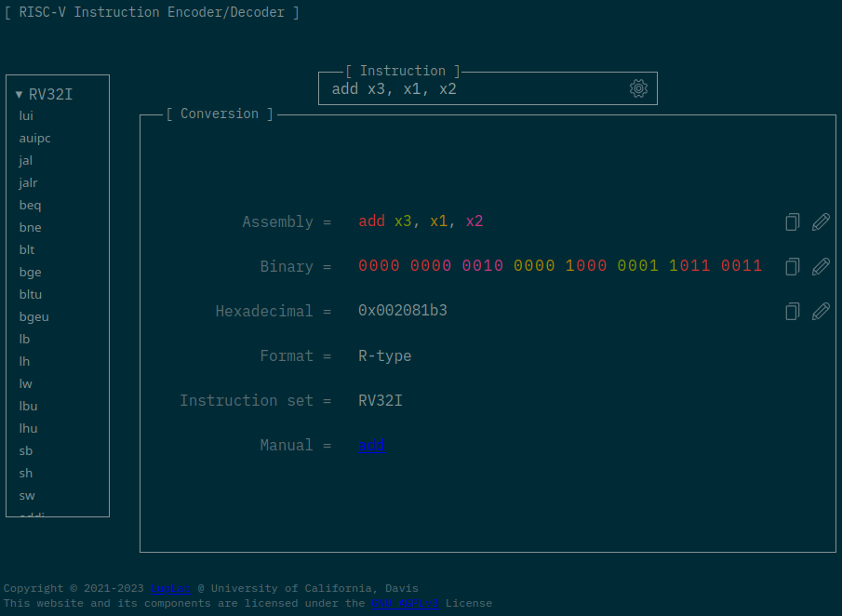
Task: Open the instruction settings gear
Action: coord(638,88)
